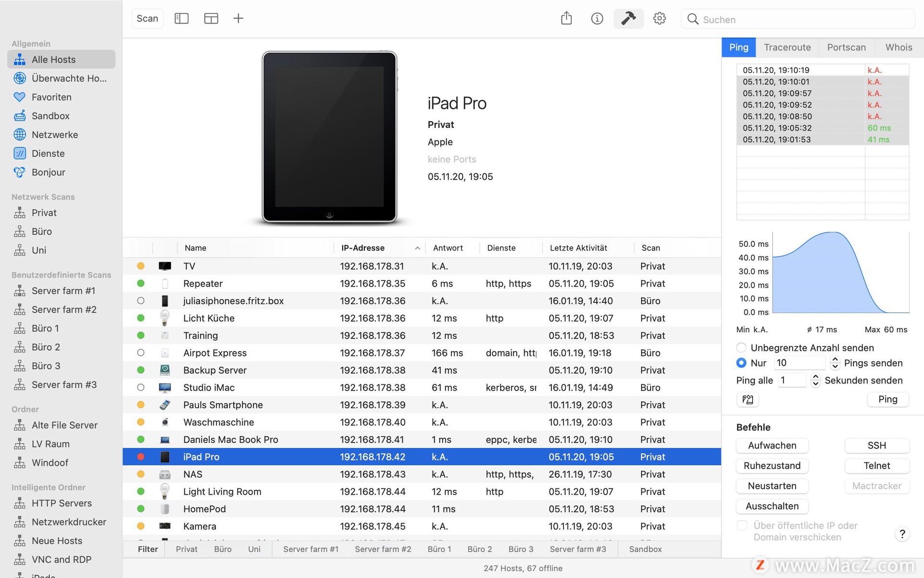Click the help question mark button
This screenshot has height=578, width=924.
(x=902, y=534)
